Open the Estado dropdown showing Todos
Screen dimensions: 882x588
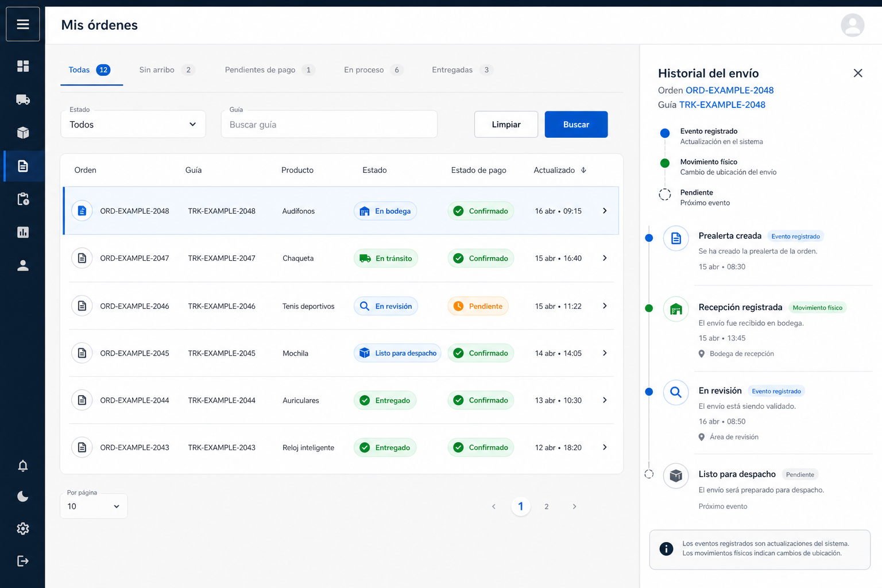133,124
